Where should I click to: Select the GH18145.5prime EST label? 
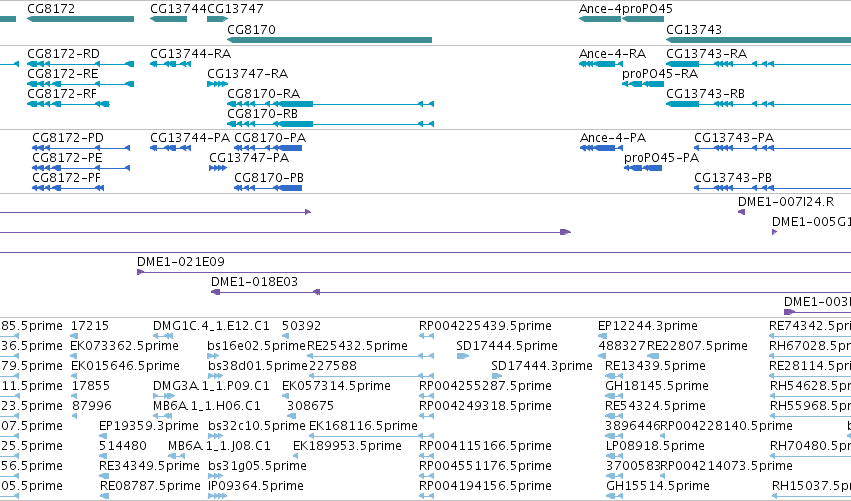657,386
